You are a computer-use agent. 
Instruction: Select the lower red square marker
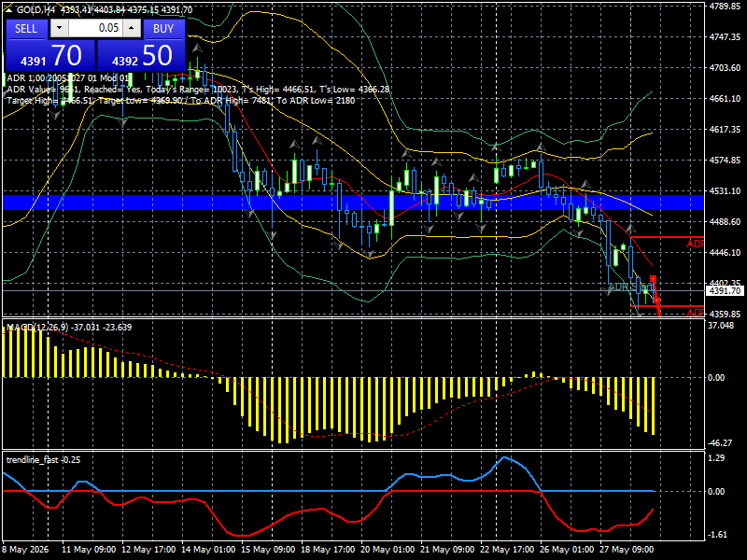tap(657, 301)
